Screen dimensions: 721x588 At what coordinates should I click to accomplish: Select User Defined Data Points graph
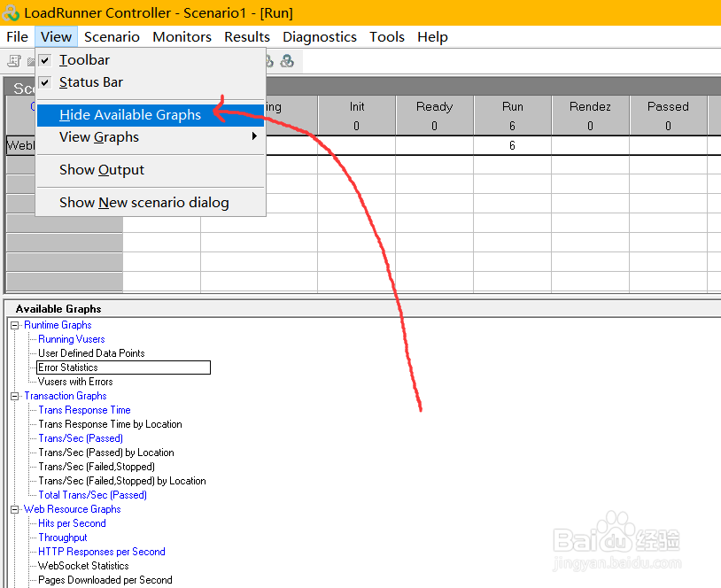pos(91,353)
